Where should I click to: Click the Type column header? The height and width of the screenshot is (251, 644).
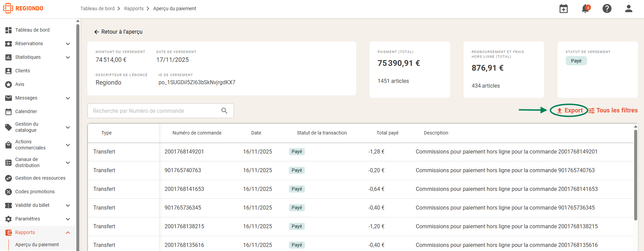point(106,133)
